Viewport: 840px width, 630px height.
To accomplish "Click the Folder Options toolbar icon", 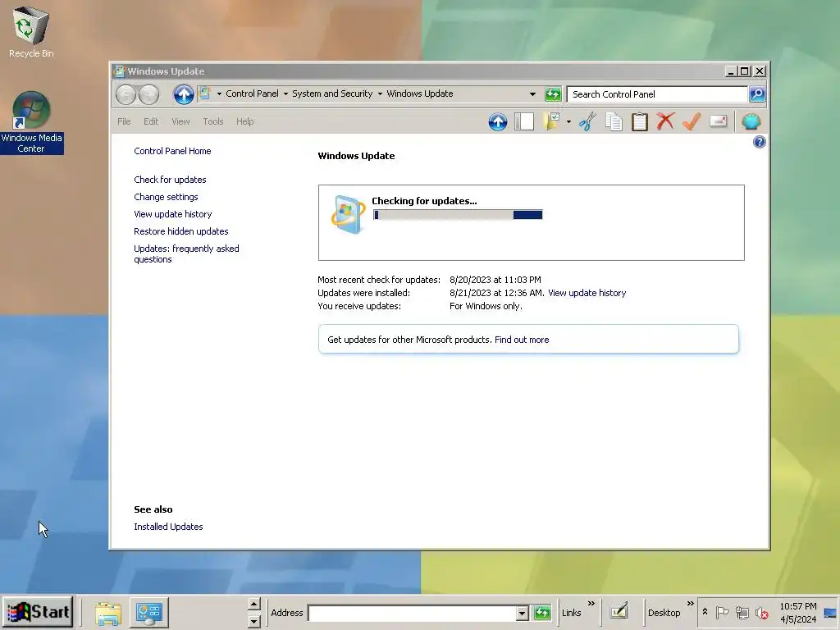I will 550,121.
